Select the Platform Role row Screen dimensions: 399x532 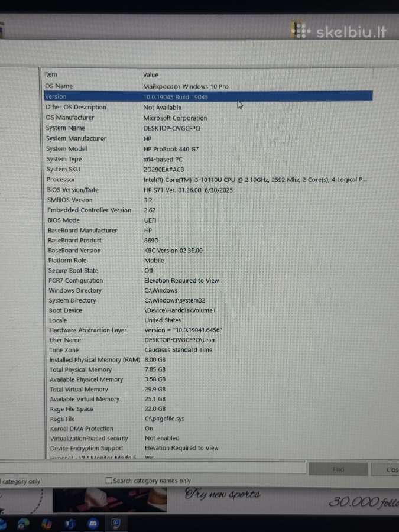point(208,260)
